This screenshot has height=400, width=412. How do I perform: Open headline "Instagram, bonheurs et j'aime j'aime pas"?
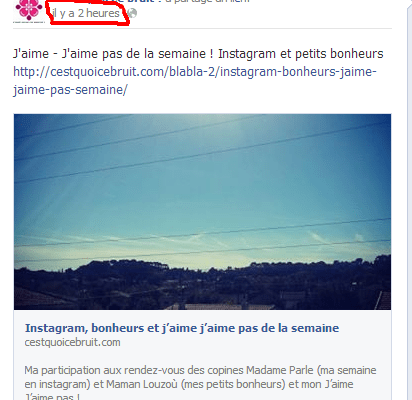coord(182,328)
